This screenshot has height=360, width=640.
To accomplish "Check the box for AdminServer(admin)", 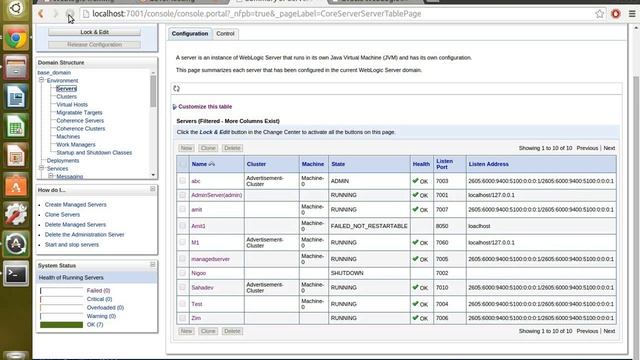I will (182, 195).
